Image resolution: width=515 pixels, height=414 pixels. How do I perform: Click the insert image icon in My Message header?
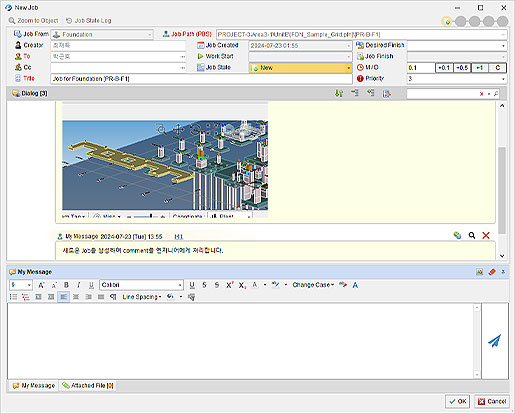479,272
